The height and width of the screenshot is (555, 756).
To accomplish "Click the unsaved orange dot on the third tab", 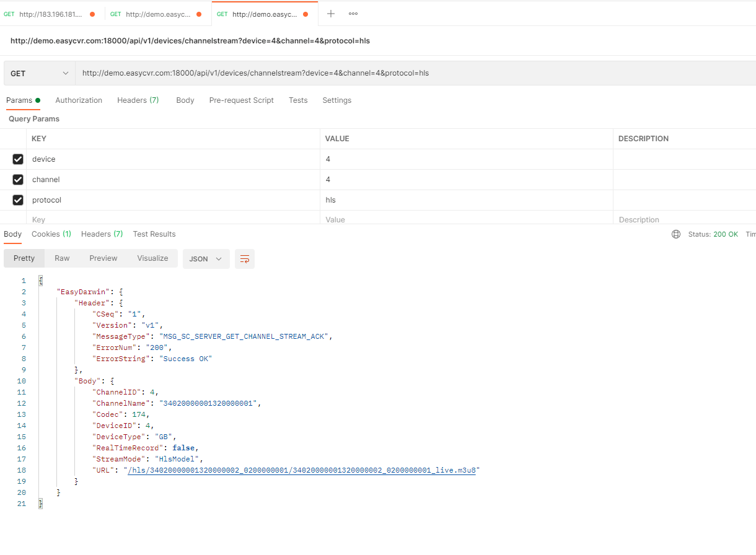I will 305,14.
